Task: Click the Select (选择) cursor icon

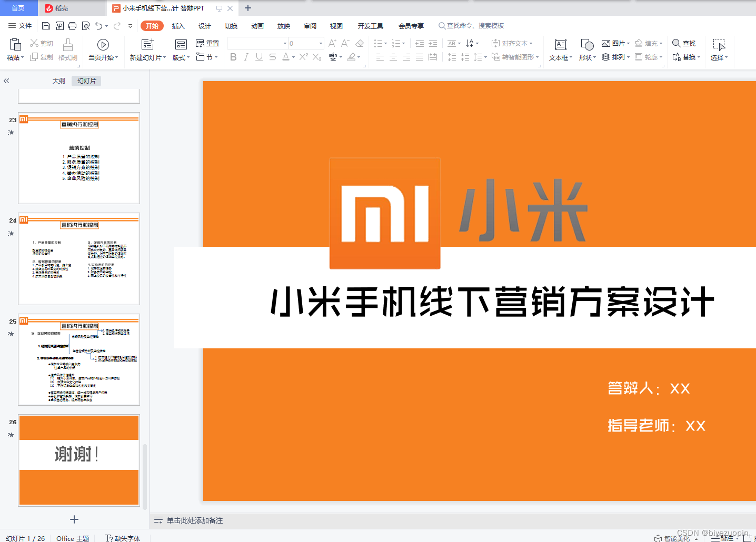Action: point(719,45)
